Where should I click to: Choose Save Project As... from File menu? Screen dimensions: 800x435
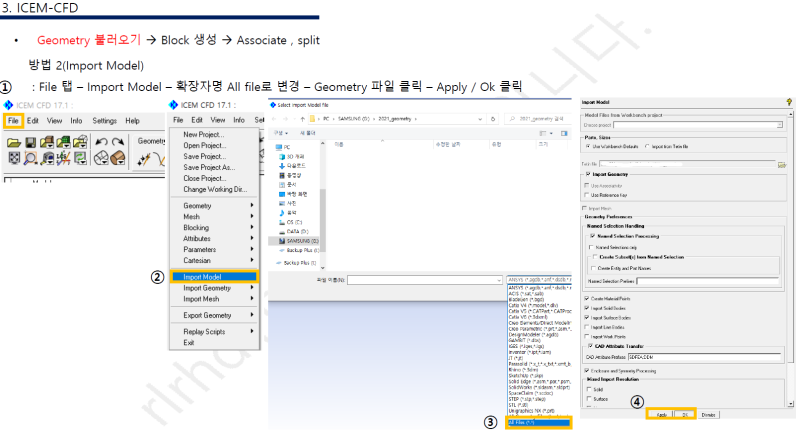(x=209, y=167)
